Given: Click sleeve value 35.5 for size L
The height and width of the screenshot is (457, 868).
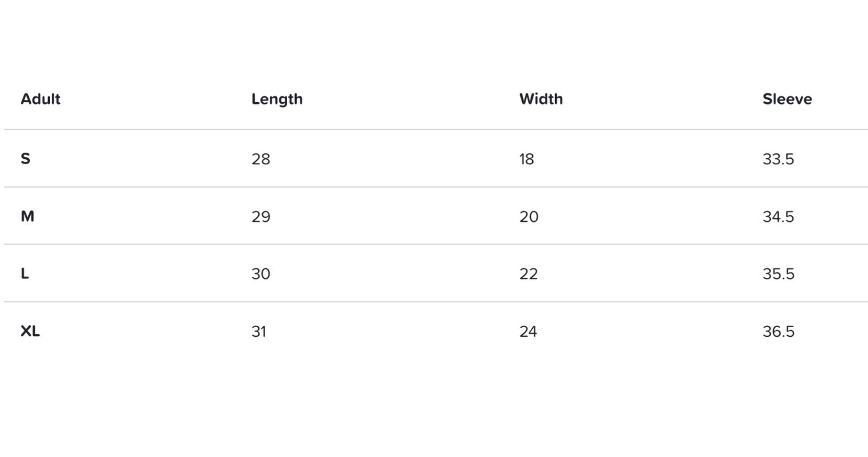Looking at the screenshot, I should click(778, 274).
